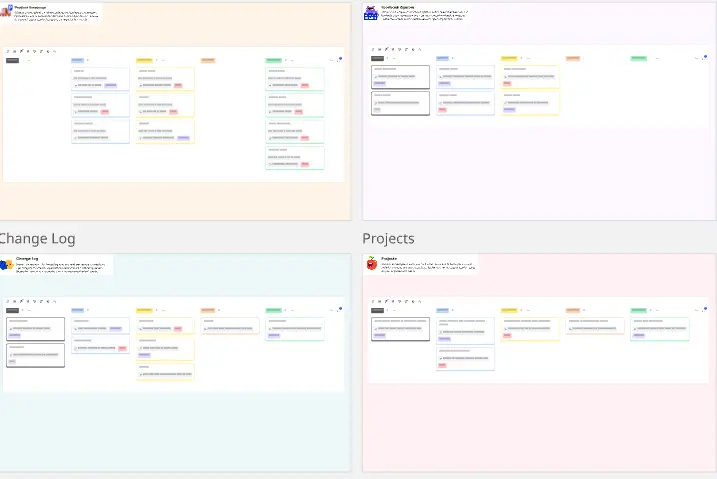The width and height of the screenshot is (717, 479).
Task: Select the orange column label in the robot-icon preview
Action: point(573,59)
